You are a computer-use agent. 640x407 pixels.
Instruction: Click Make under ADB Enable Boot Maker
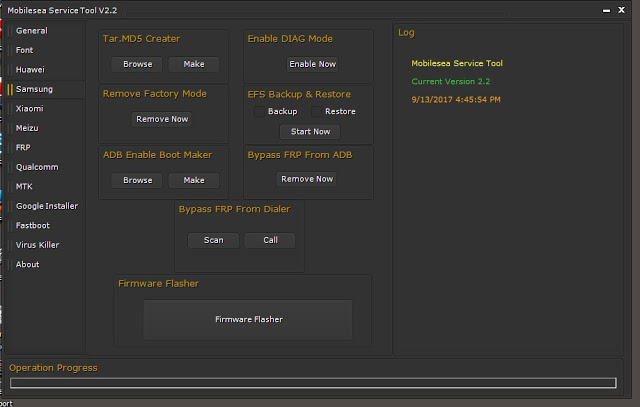[194, 180]
